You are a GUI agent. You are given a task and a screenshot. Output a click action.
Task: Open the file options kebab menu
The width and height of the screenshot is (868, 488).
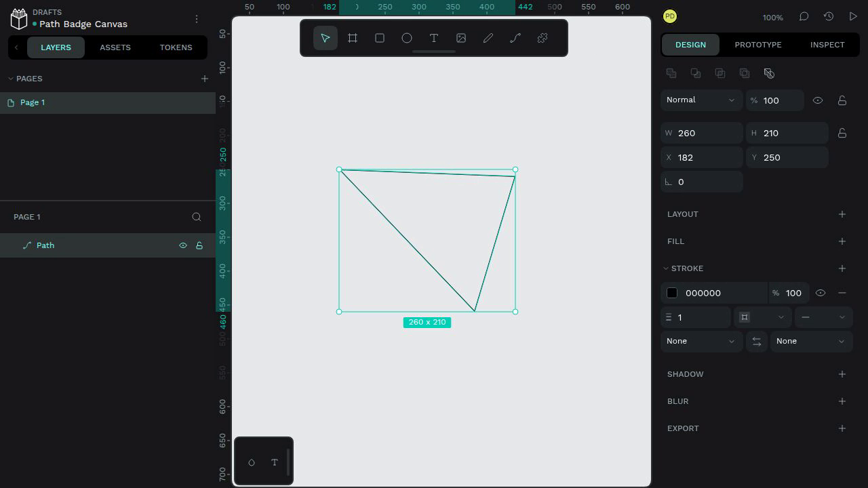tap(197, 19)
